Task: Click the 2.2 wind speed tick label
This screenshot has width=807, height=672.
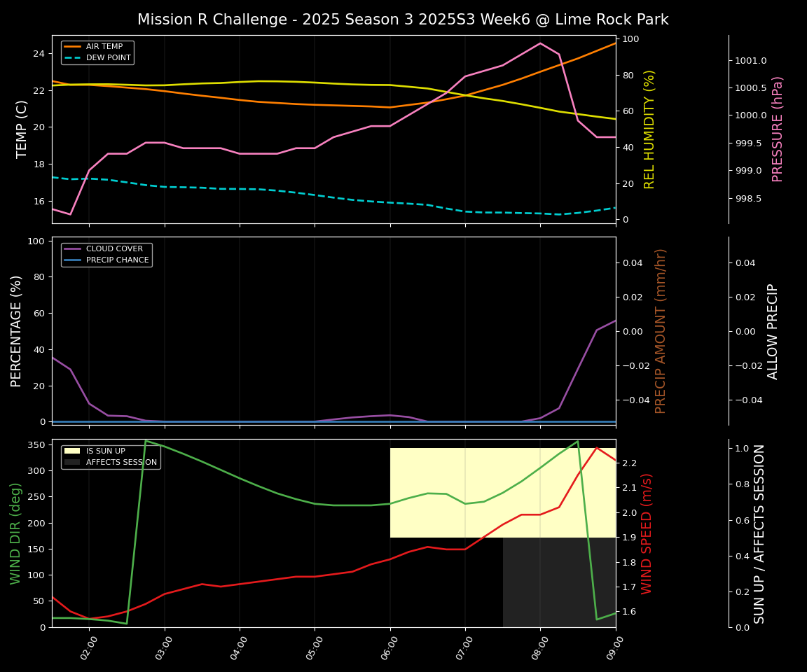Action: [x=630, y=463]
